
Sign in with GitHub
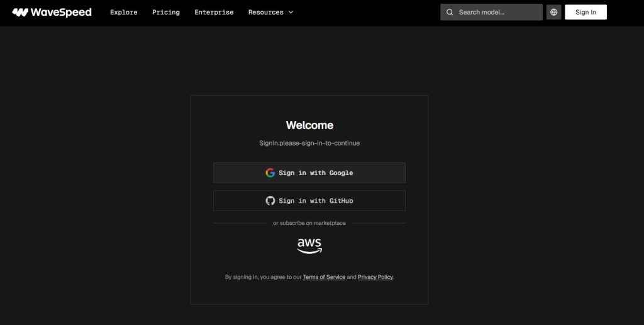tap(309, 201)
